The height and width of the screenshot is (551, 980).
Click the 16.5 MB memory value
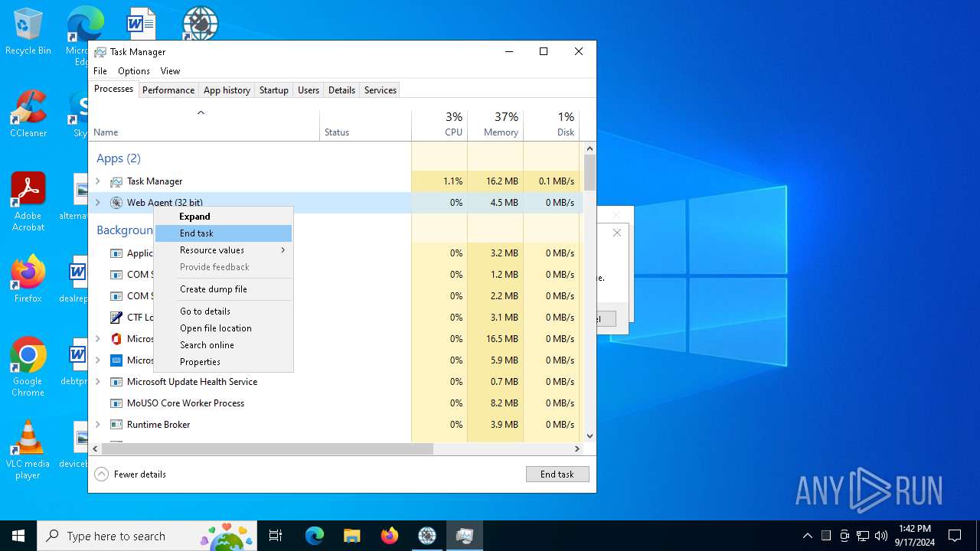click(x=502, y=339)
